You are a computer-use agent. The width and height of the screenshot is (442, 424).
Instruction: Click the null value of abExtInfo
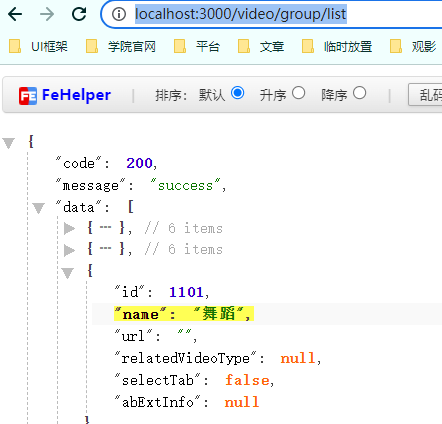click(x=242, y=402)
